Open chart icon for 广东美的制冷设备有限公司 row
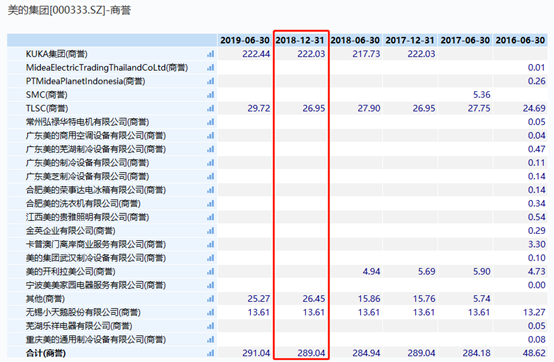The height and width of the screenshot is (362, 554). click(211, 163)
